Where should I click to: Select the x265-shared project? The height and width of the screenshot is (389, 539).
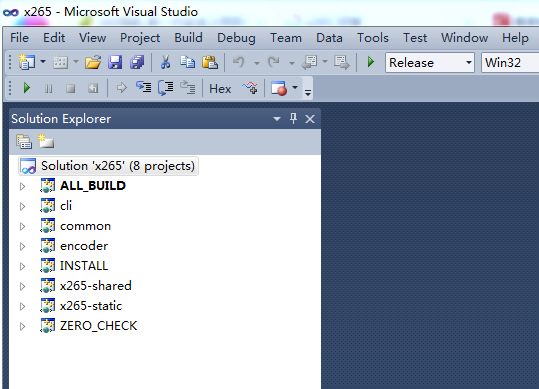pyautogui.click(x=96, y=286)
